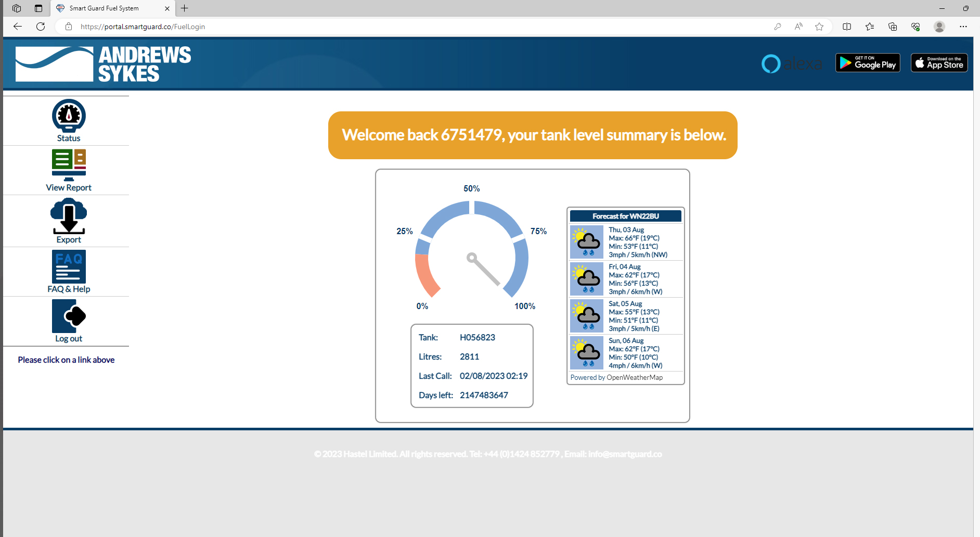This screenshot has width=980, height=537.
Task: Open the Download on App Store badge
Action: click(x=938, y=62)
